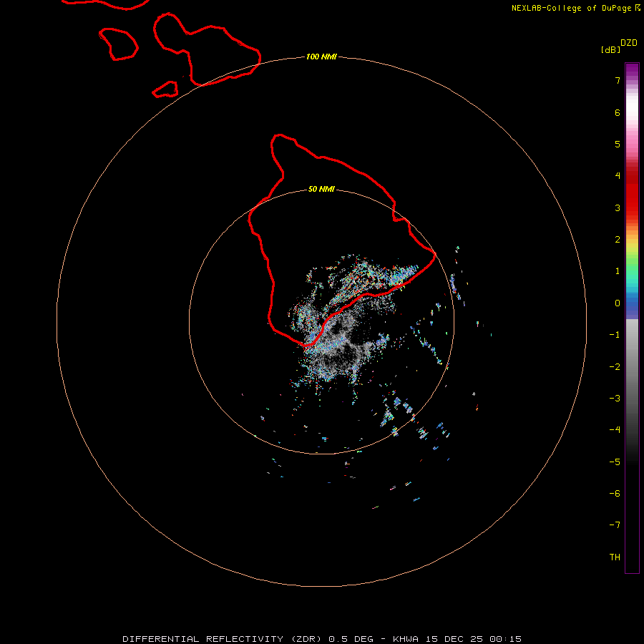Click the DZD product label above colorbar
Screen dimensions: 644x644
pyautogui.click(x=629, y=43)
